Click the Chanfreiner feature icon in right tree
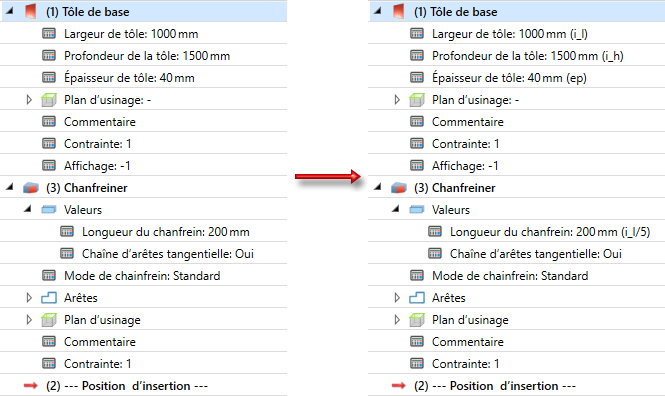 pos(399,188)
